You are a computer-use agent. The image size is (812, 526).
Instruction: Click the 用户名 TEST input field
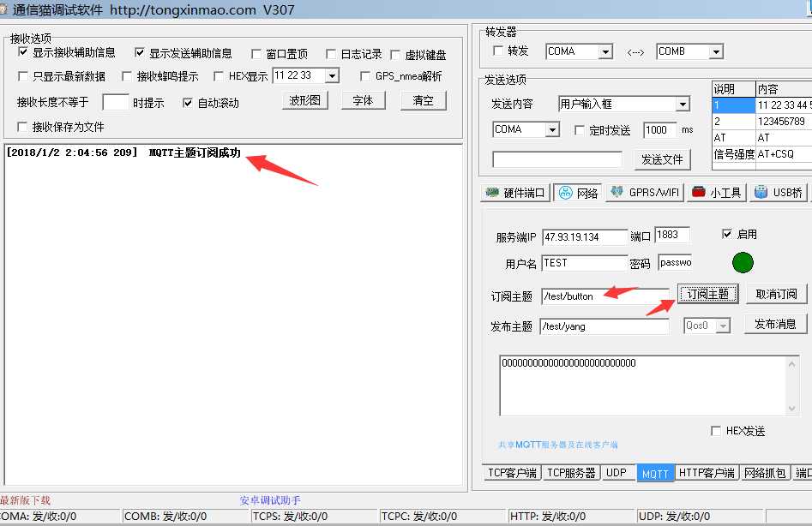[585, 263]
